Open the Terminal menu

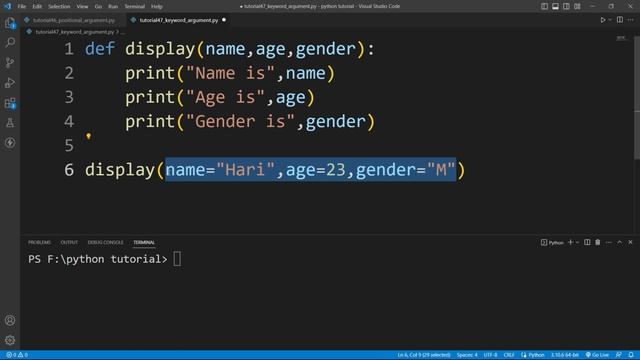[x=135, y=7]
